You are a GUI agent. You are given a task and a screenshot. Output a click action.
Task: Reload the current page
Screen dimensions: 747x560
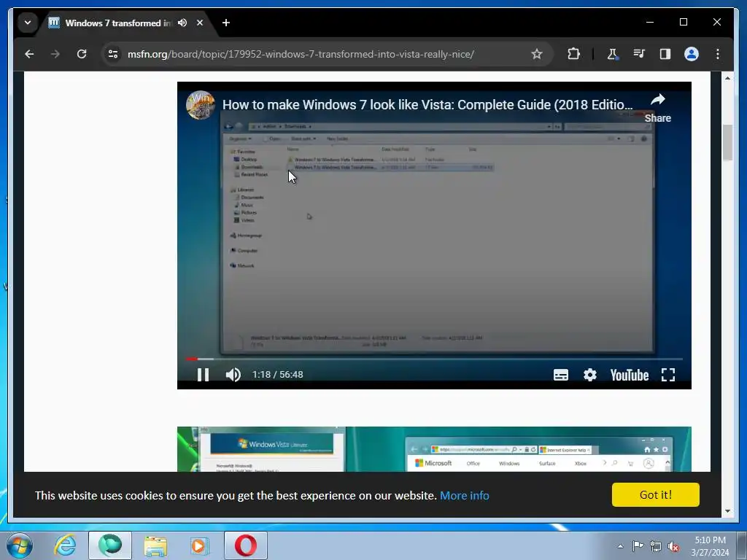tap(82, 54)
